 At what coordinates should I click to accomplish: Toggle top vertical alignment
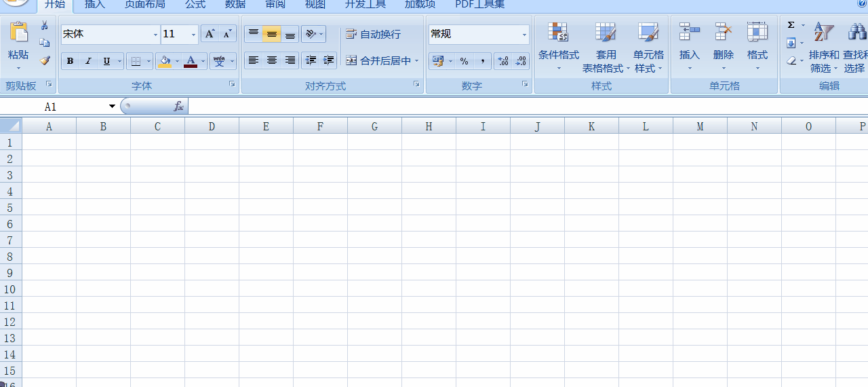[254, 34]
